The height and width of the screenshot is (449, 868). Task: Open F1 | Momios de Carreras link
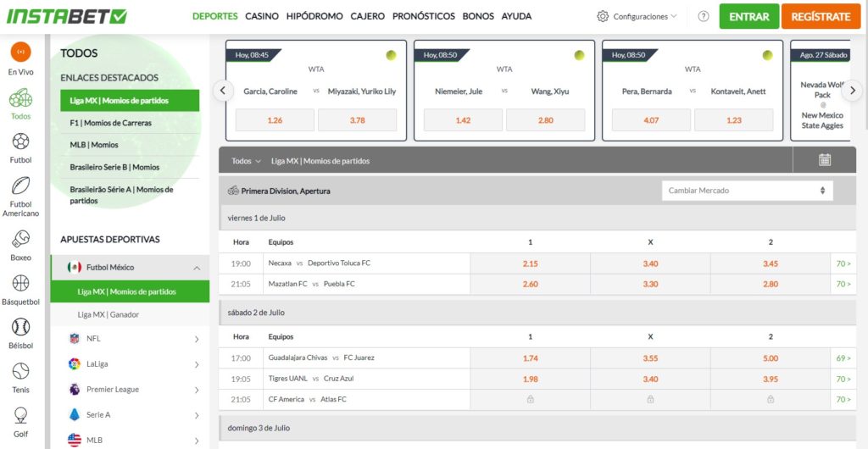click(110, 123)
